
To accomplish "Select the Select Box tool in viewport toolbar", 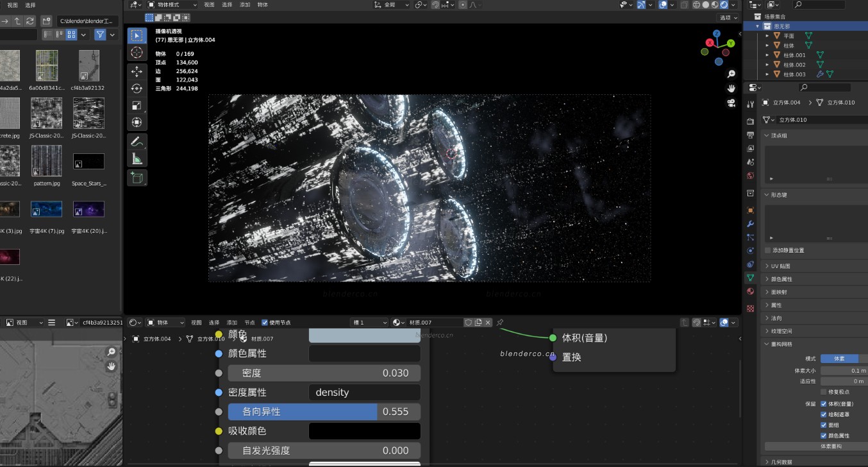I will [x=137, y=35].
